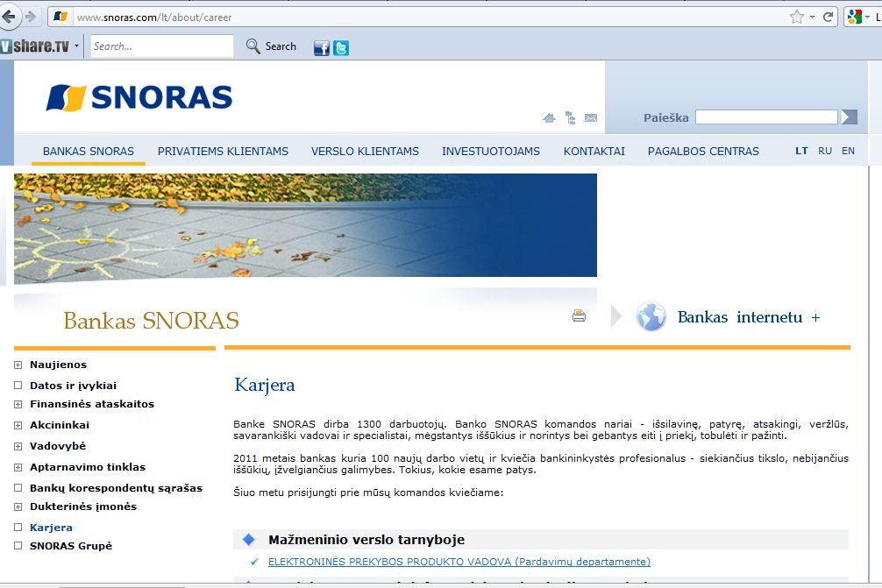Image resolution: width=882 pixels, height=588 pixels.
Task: Open Datos ir įvykiai sidebar item
Action: (x=73, y=386)
